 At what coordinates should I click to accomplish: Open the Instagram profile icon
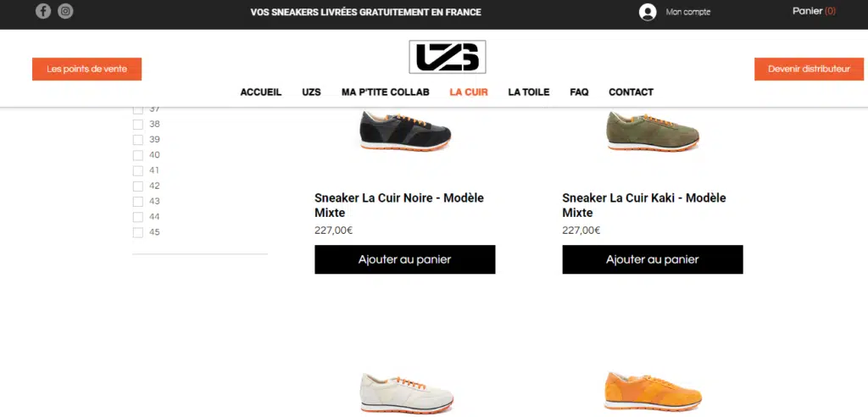click(x=65, y=11)
